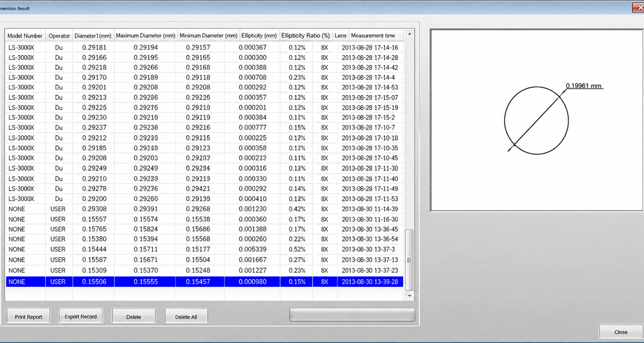Click the Operator column header
The image size is (644, 343).
(59, 36)
